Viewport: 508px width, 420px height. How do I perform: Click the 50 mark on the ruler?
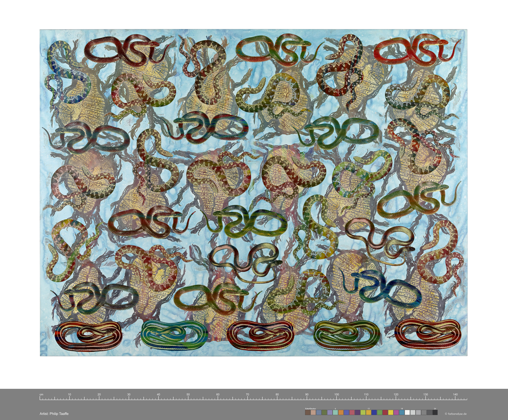188,394
